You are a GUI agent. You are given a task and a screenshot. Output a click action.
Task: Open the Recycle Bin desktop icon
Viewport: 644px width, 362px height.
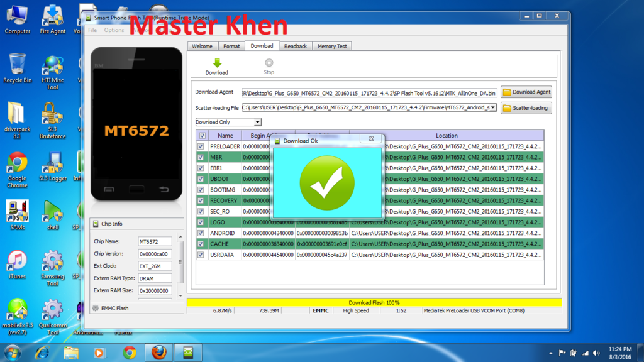17,67
